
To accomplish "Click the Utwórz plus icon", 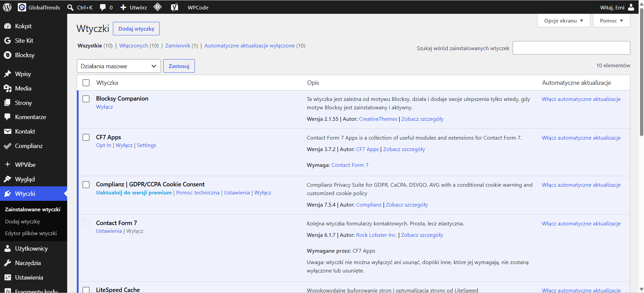I will coord(123,7).
